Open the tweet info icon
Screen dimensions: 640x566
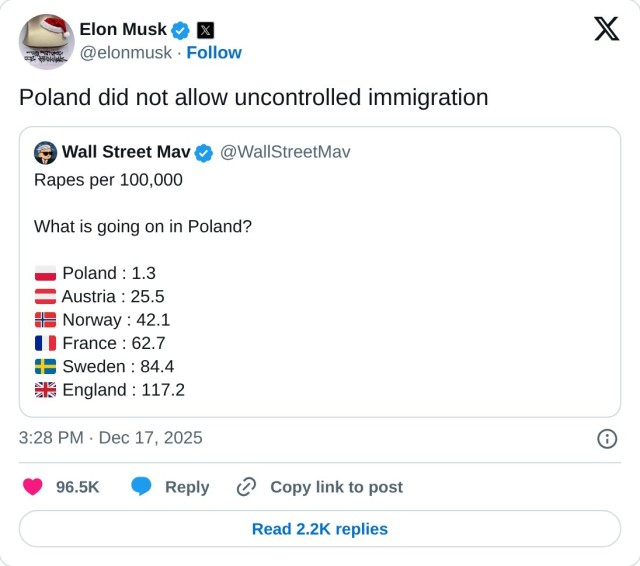[x=606, y=438]
